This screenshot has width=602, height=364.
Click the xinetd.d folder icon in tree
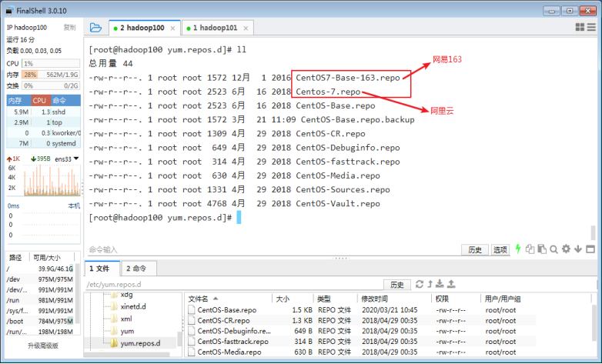114,306
